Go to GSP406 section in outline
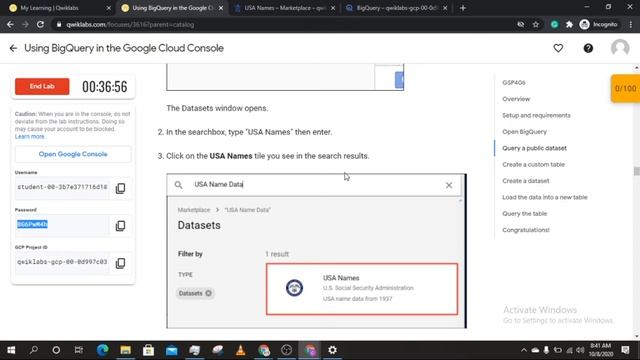640x360 pixels. coord(514,82)
